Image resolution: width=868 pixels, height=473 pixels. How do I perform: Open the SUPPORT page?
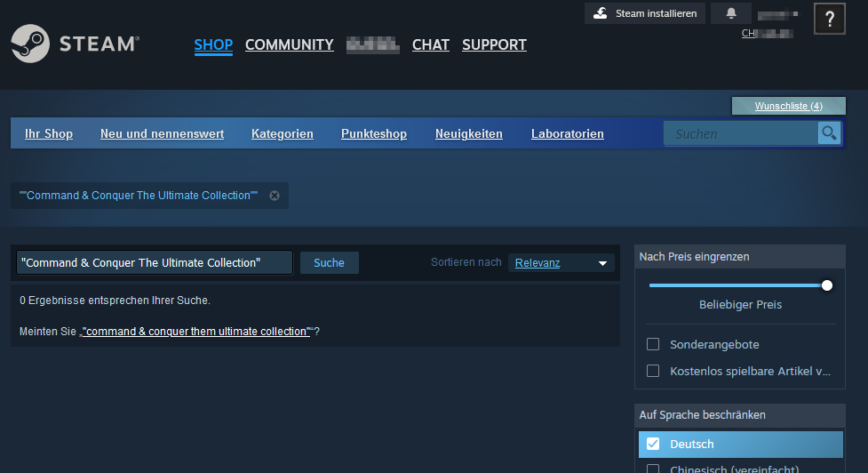[494, 44]
